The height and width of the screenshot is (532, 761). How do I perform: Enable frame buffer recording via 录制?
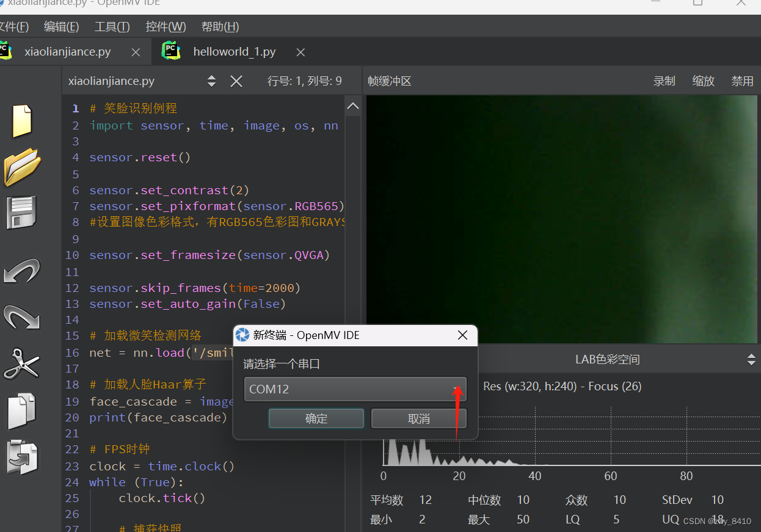(x=664, y=80)
